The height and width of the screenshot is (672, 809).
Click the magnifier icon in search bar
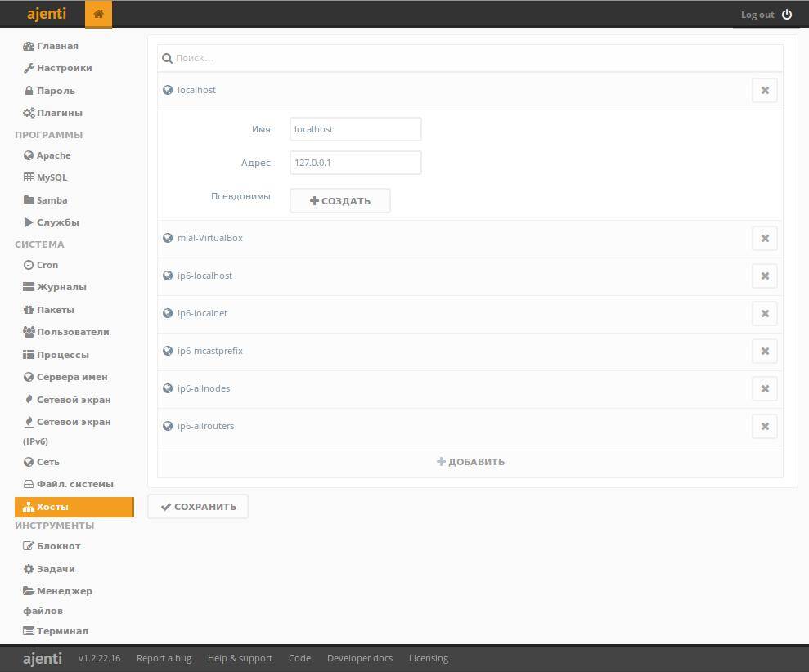pyautogui.click(x=168, y=59)
